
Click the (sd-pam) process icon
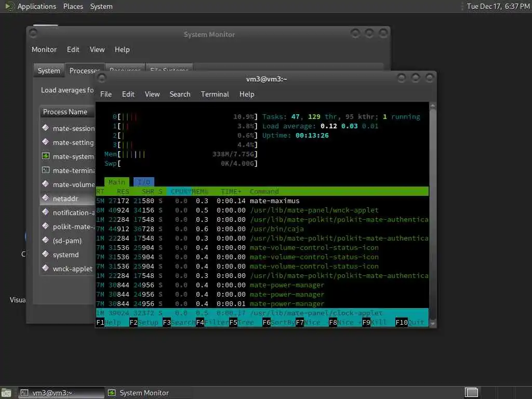46,240
